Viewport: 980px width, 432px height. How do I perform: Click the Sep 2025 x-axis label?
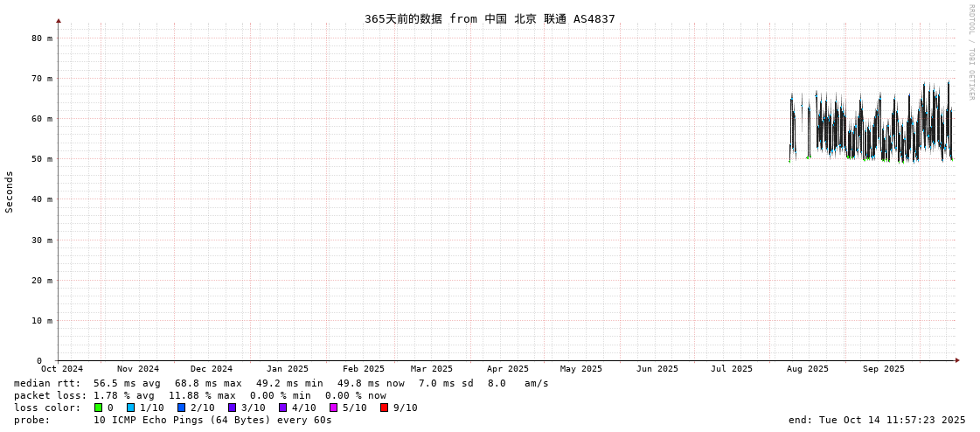[x=884, y=369]
